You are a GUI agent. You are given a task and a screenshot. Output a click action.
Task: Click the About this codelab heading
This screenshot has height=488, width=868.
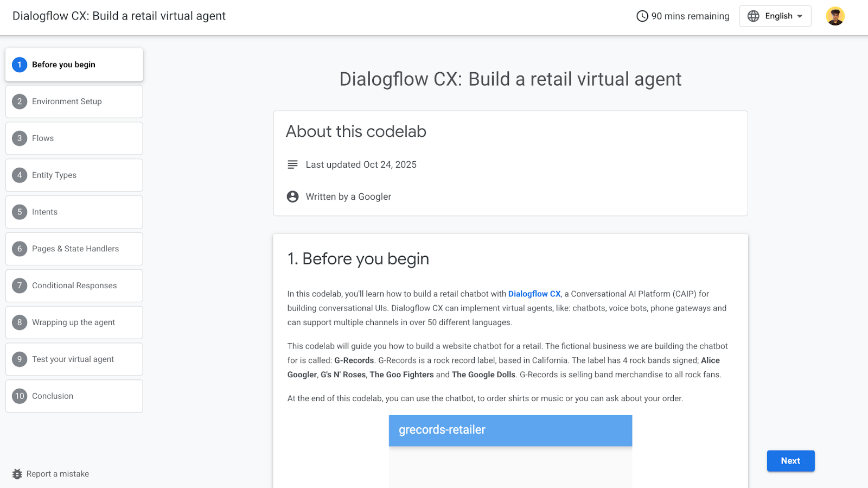(x=356, y=131)
